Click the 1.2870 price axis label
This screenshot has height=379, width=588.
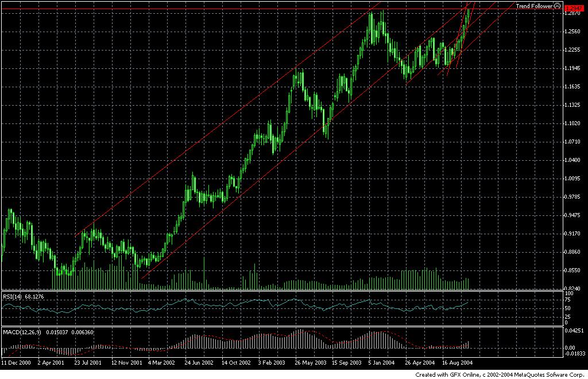point(572,14)
